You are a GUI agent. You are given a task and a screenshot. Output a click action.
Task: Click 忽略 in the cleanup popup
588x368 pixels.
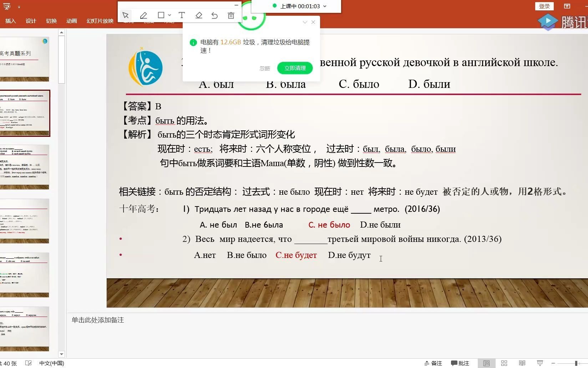point(265,68)
